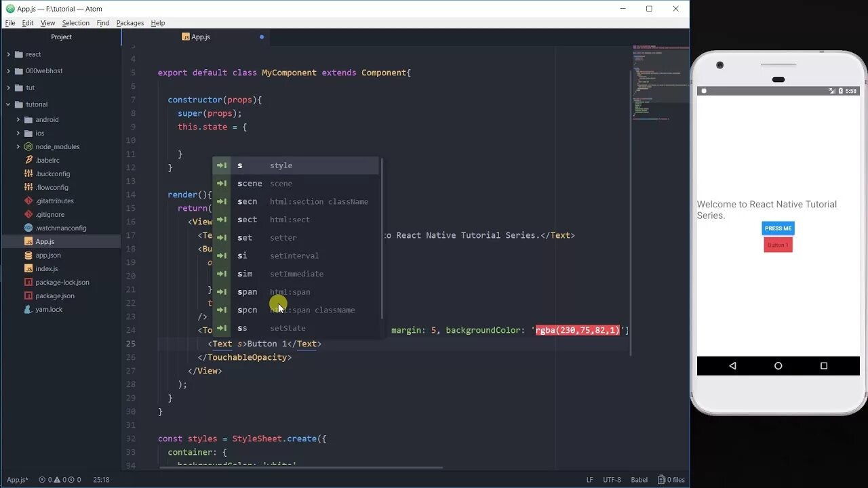Click the .gitignore git icon
This screenshot has height=488, width=868.
point(28,214)
